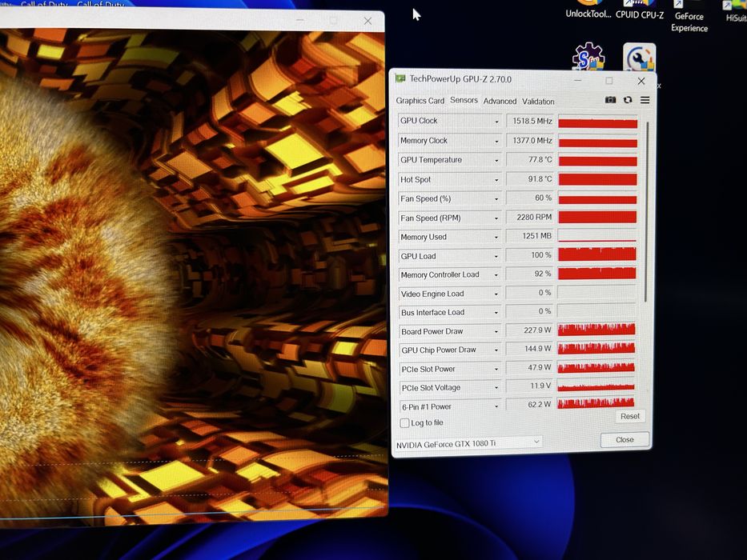Open the GPU Load sensor dropdown
The width and height of the screenshot is (747, 560).
point(496,256)
